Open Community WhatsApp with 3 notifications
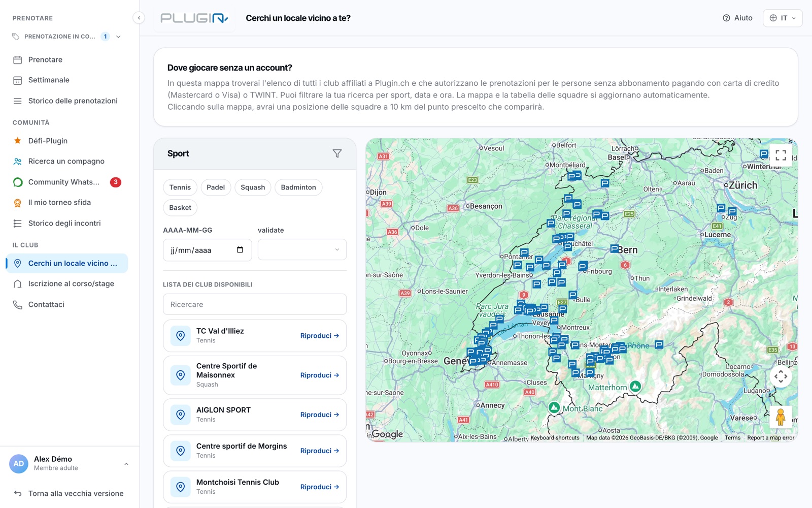 click(x=67, y=182)
